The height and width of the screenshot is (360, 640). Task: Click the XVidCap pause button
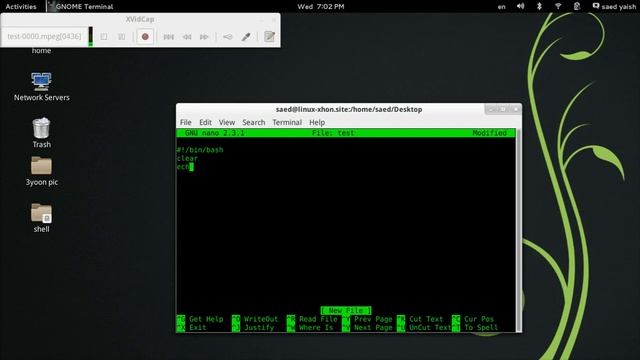coord(122,37)
